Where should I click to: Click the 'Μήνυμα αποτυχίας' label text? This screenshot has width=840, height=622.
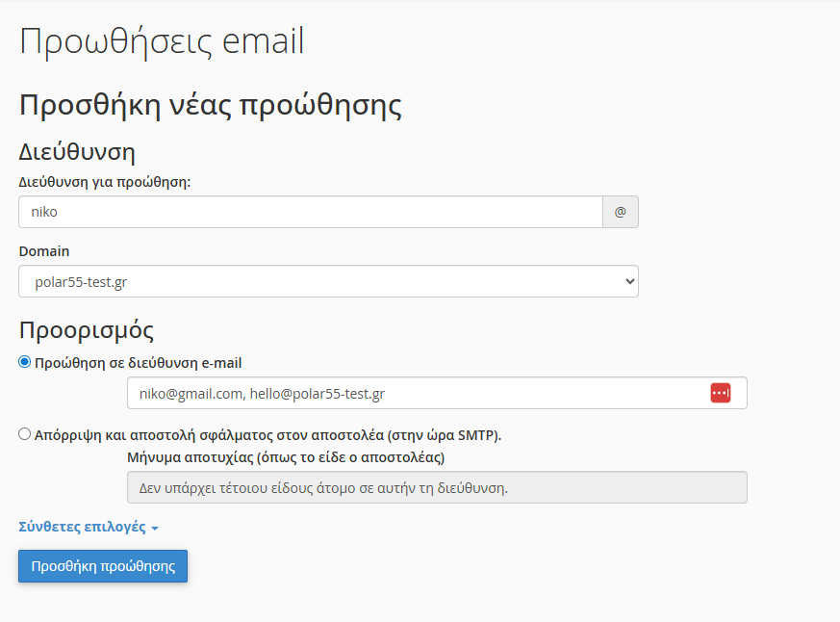pos(286,457)
